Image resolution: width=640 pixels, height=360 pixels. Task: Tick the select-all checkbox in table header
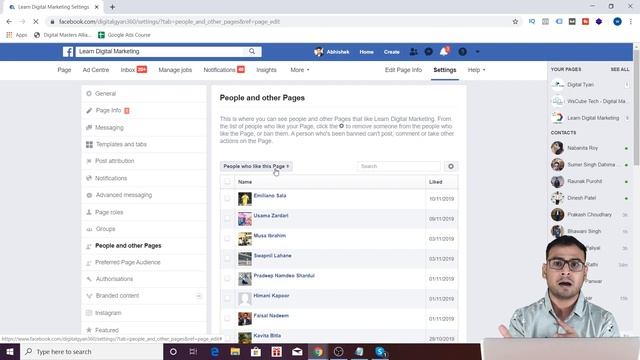[x=227, y=182]
